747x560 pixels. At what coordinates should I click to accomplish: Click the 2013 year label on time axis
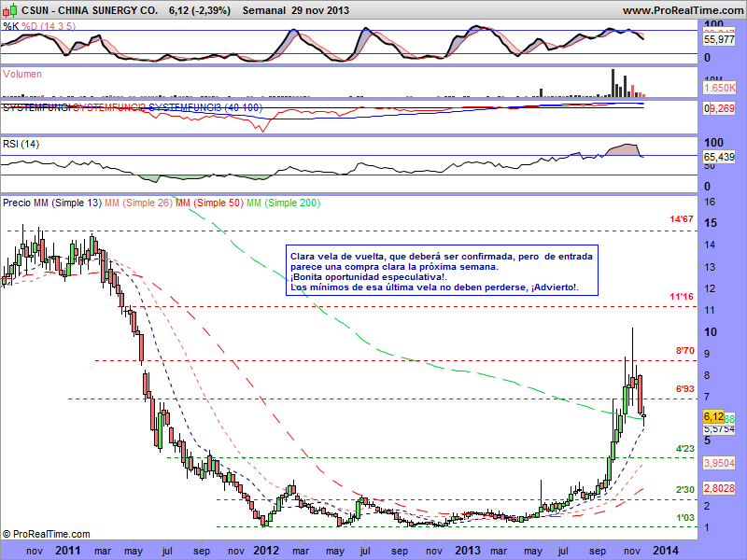tap(468, 550)
